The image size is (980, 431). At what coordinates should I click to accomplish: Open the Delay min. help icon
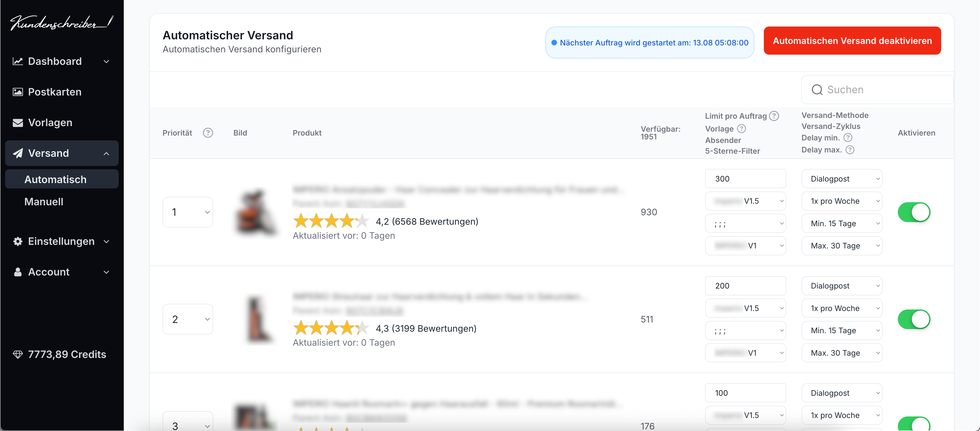[848, 138]
